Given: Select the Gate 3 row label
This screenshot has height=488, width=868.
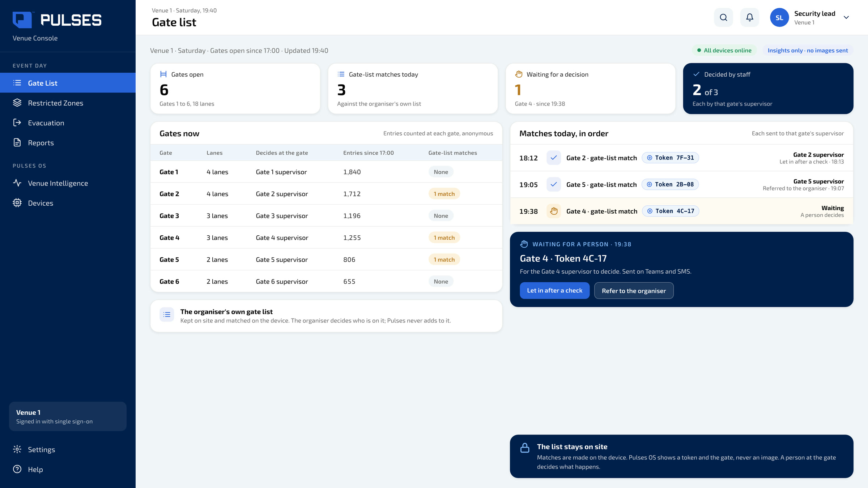Looking at the screenshot, I should 169,216.
